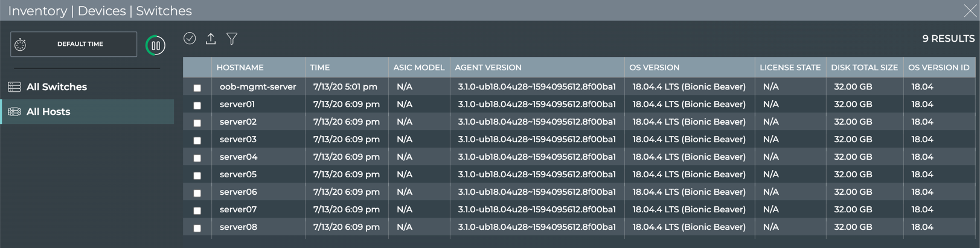Click the All Hosts server icon
The width and height of the screenshot is (980, 248).
pos(14,112)
